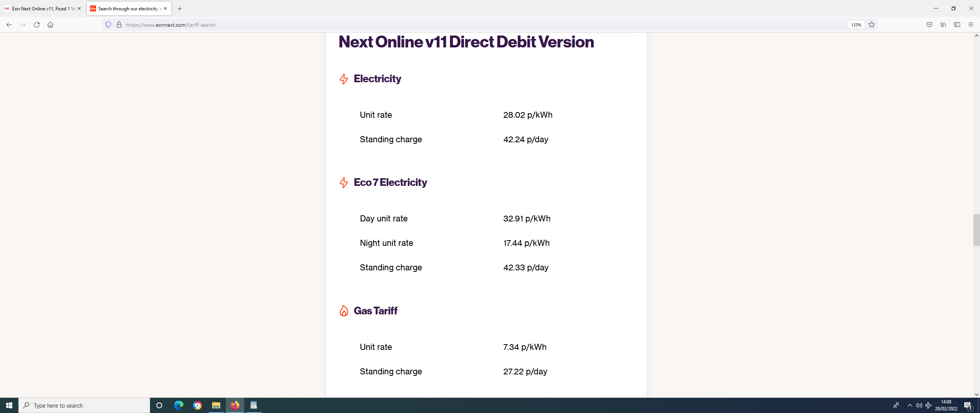Click the Eco 7 Electricity heading
This screenshot has width=980, height=413.
390,182
